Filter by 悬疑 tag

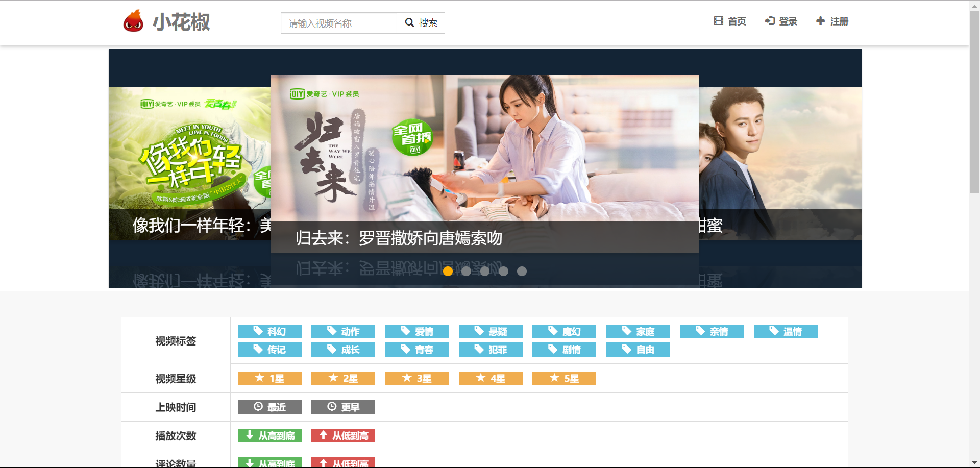[x=491, y=332]
